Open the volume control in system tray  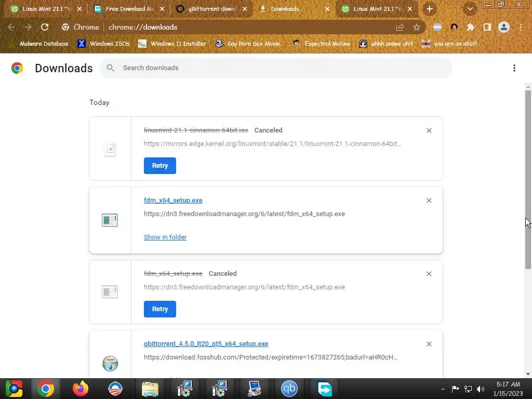coord(481,389)
